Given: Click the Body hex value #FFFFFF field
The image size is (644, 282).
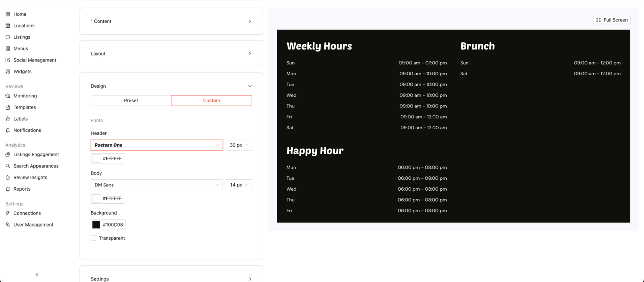Looking at the screenshot, I should click(112, 198).
